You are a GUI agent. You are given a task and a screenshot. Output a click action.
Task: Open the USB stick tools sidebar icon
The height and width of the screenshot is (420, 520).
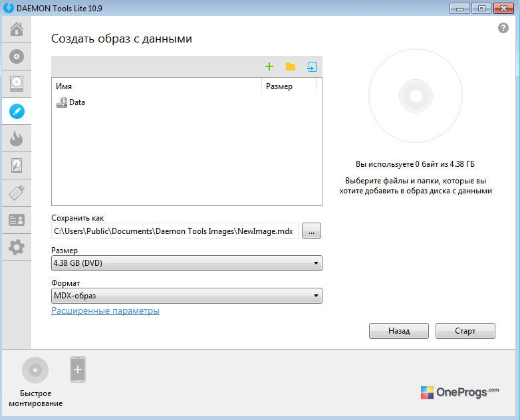coord(17,193)
